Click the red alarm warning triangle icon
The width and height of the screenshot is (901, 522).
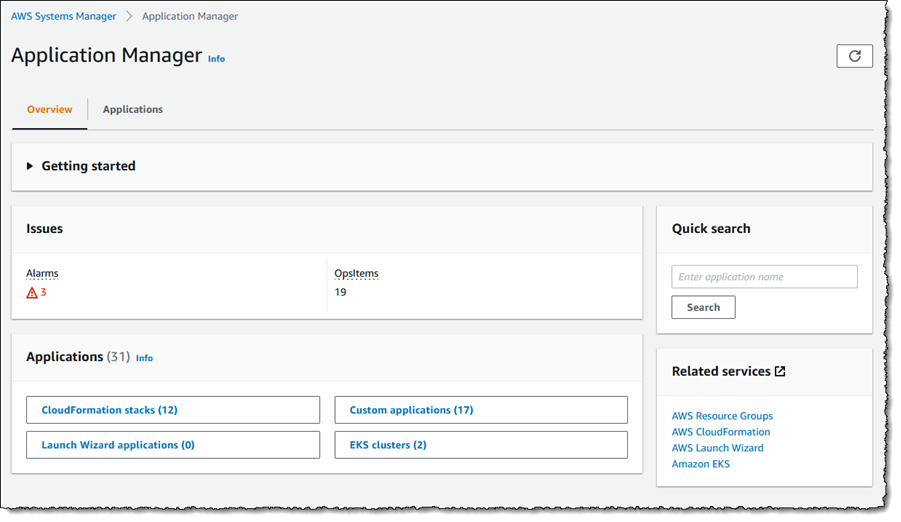point(32,293)
